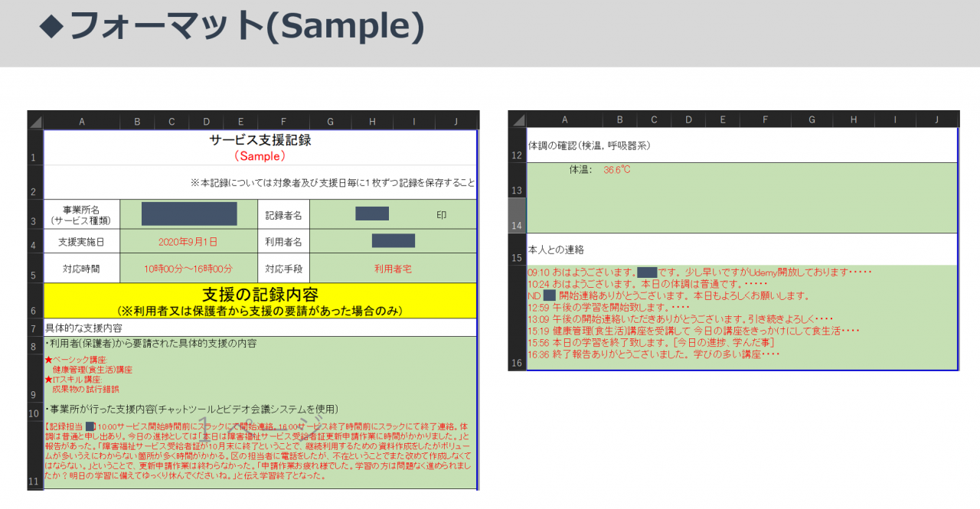Select row header 16

click(x=517, y=318)
